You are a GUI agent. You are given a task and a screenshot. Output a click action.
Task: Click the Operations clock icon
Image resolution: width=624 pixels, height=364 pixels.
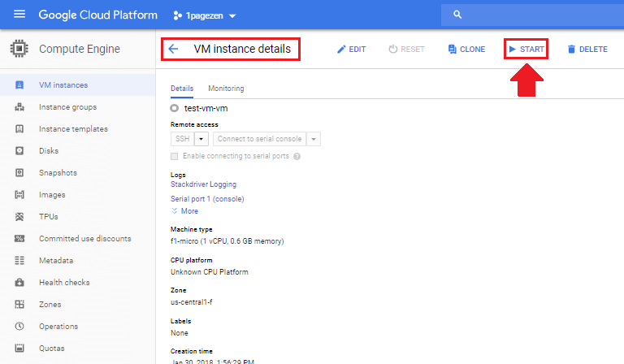(19, 326)
